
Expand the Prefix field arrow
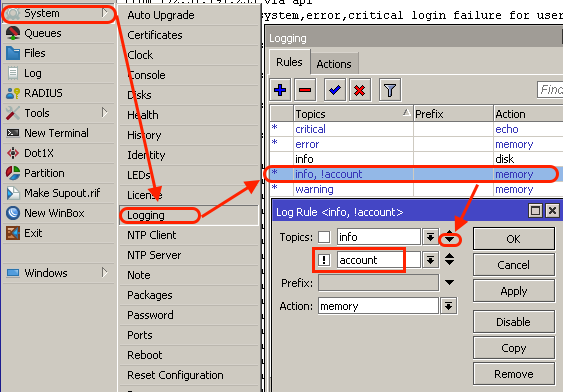(449, 283)
